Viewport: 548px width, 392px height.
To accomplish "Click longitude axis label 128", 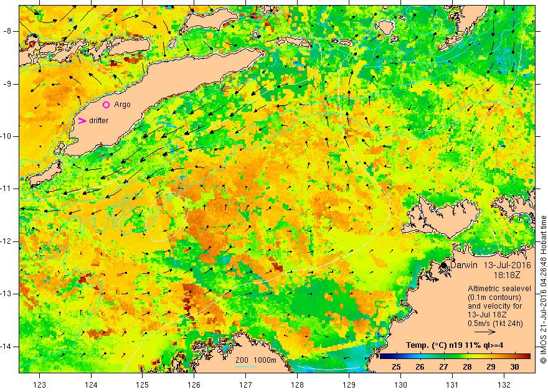I will (298, 385).
